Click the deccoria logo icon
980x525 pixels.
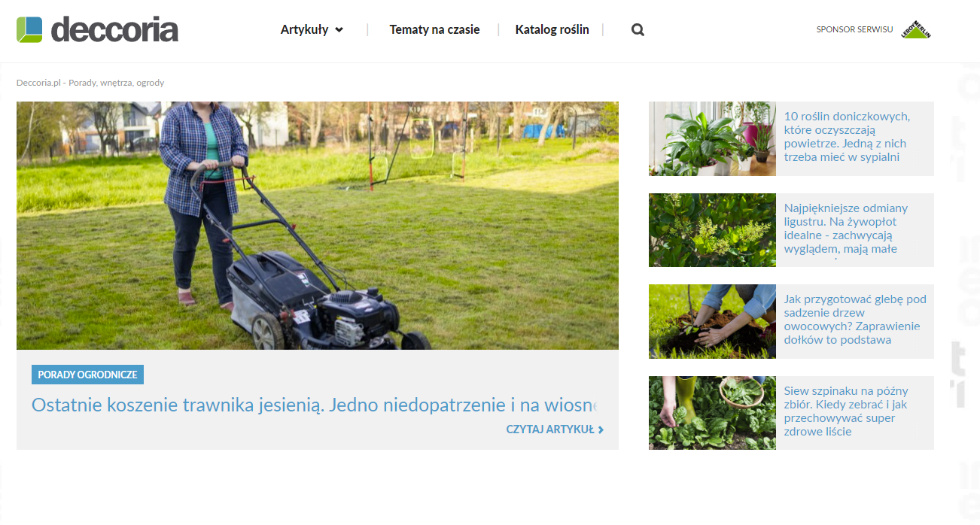coord(29,30)
